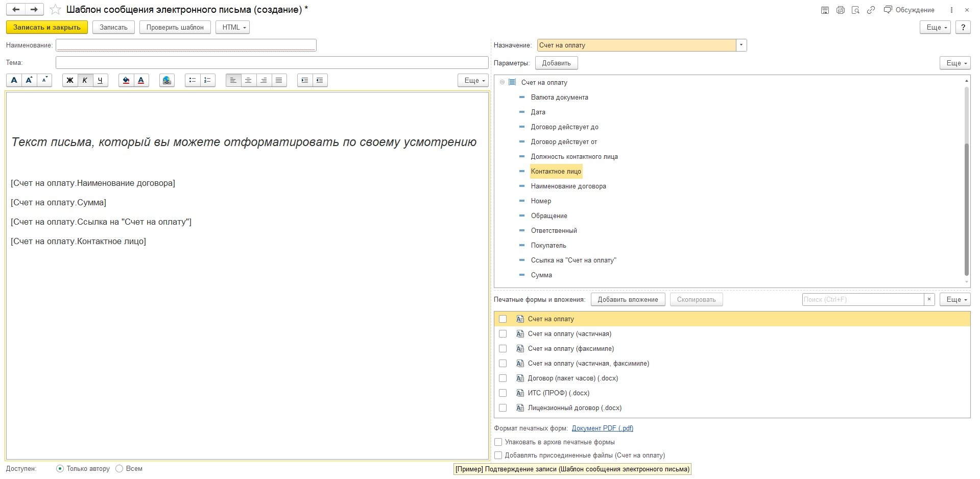The width and height of the screenshot is (980, 479).
Task: Open the HTML format dropdown
Action: pos(232,28)
